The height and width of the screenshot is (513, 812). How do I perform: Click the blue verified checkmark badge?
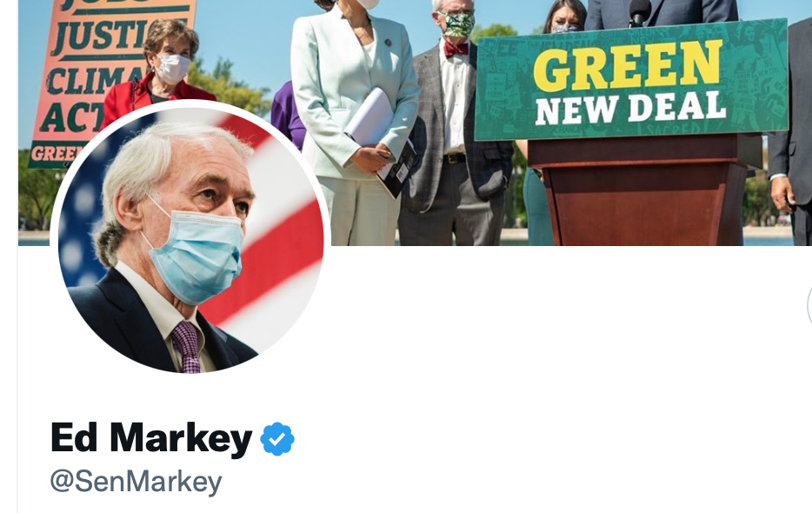277,439
